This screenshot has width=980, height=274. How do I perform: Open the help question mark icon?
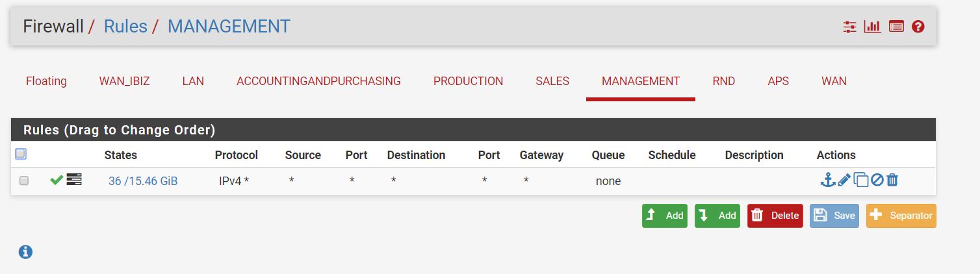[x=918, y=27]
